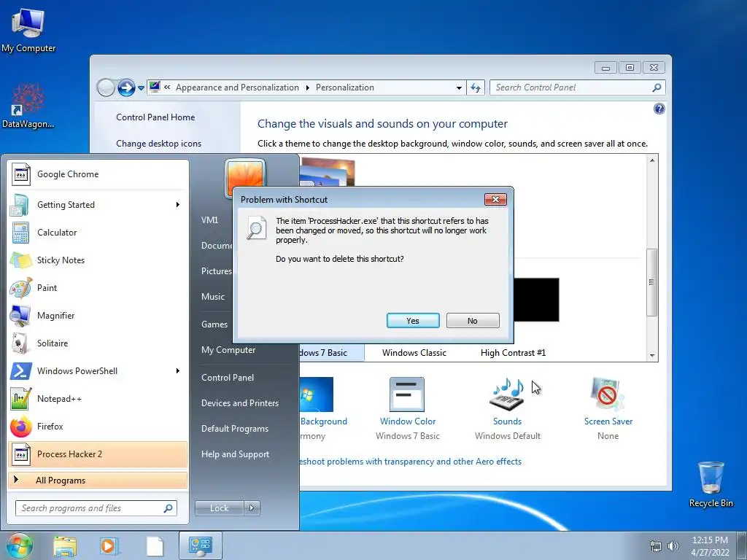Launch Getting Started from Start menu
747x560 pixels.
coord(98,205)
